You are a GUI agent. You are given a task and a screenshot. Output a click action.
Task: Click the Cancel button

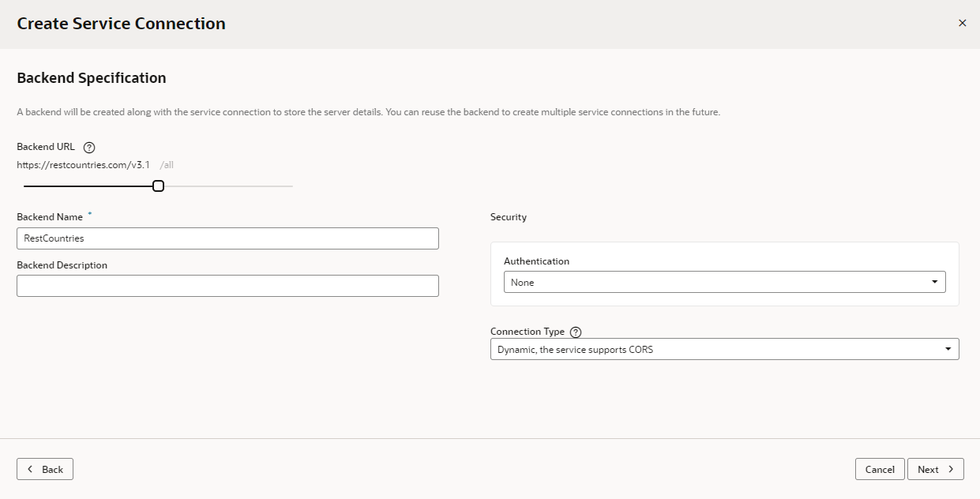pos(880,469)
